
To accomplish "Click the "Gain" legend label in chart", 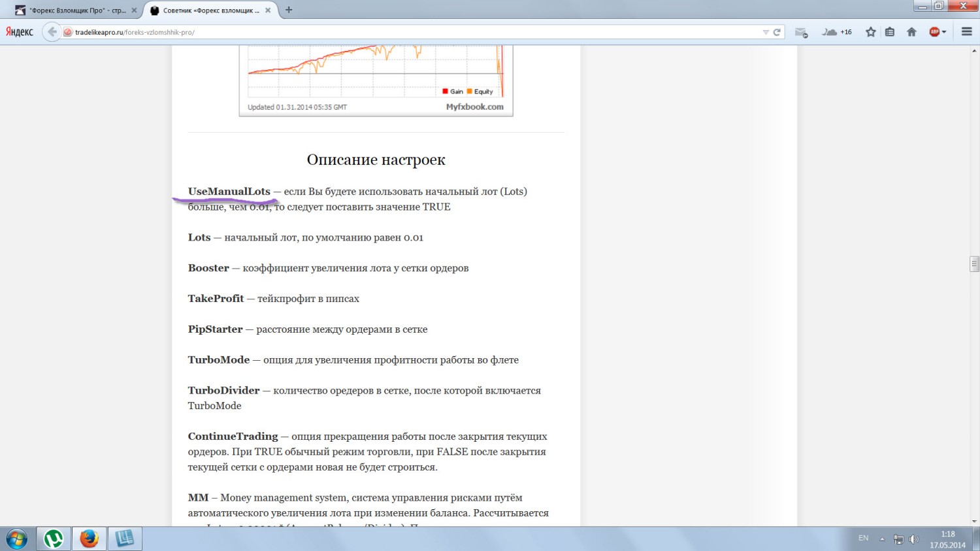I will point(457,92).
